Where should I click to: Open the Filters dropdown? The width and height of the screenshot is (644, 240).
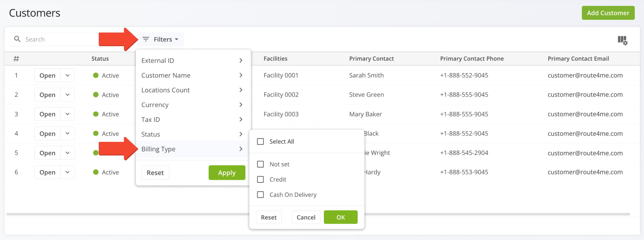pyautogui.click(x=160, y=39)
